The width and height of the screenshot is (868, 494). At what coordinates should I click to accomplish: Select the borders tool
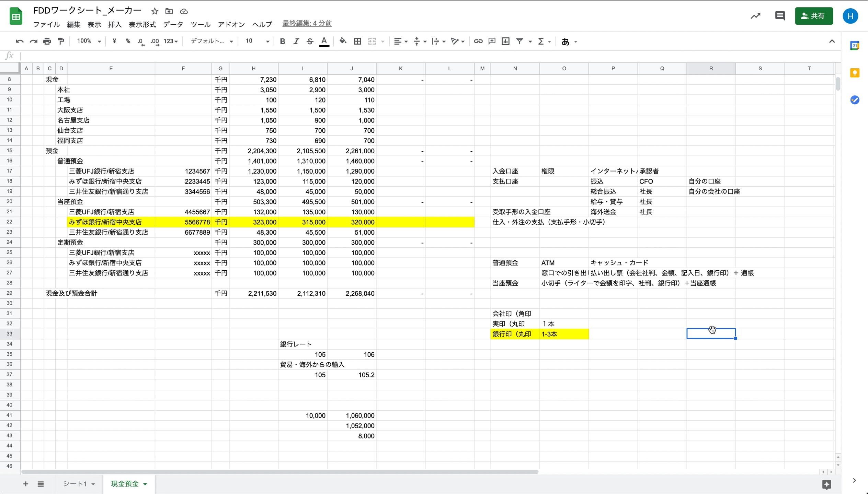point(357,41)
